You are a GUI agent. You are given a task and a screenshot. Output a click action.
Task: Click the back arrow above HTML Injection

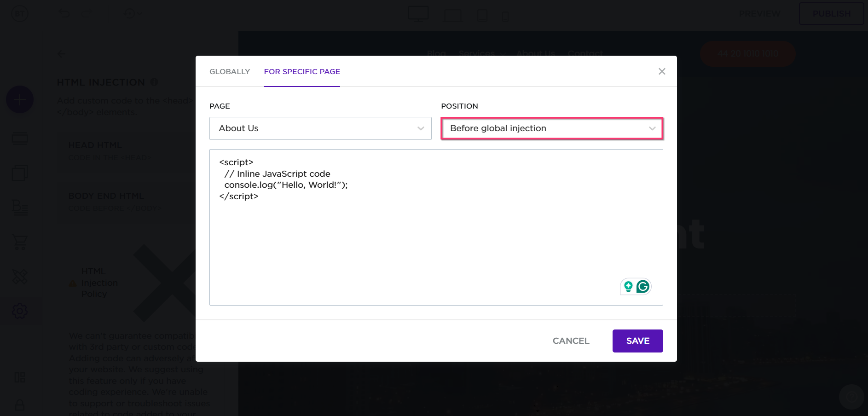tap(62, 54)
